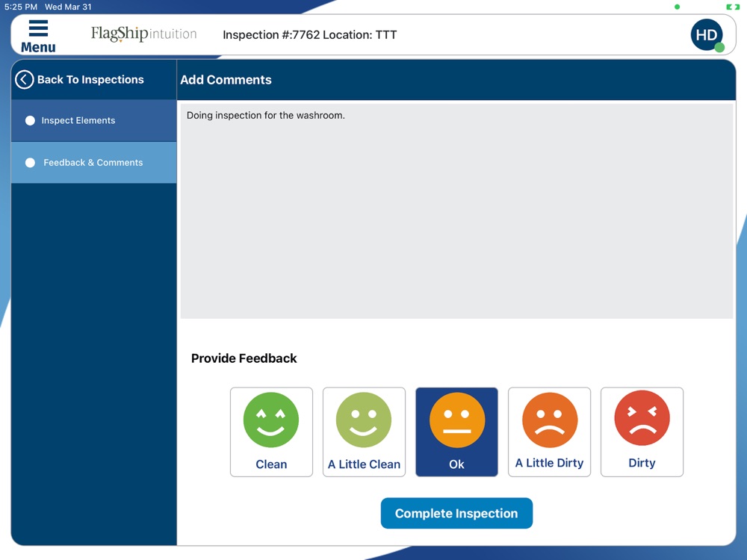
Task: Click the green online status dot
Action: click(x=719, y=47)
